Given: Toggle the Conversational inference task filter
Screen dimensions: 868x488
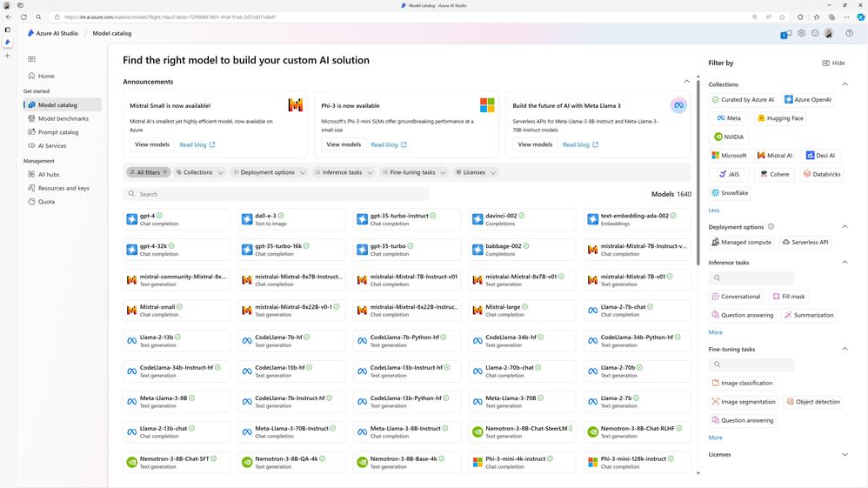Looking at the screenshot, I should point(736,297).
